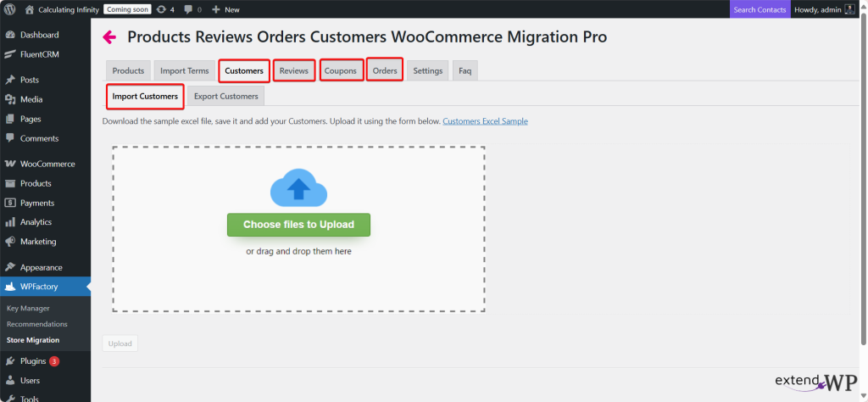The height and width of the screenshot is (402, 868).
Task: Open the Plugins menu with 3 badge
Action: [x=33, y=360]
